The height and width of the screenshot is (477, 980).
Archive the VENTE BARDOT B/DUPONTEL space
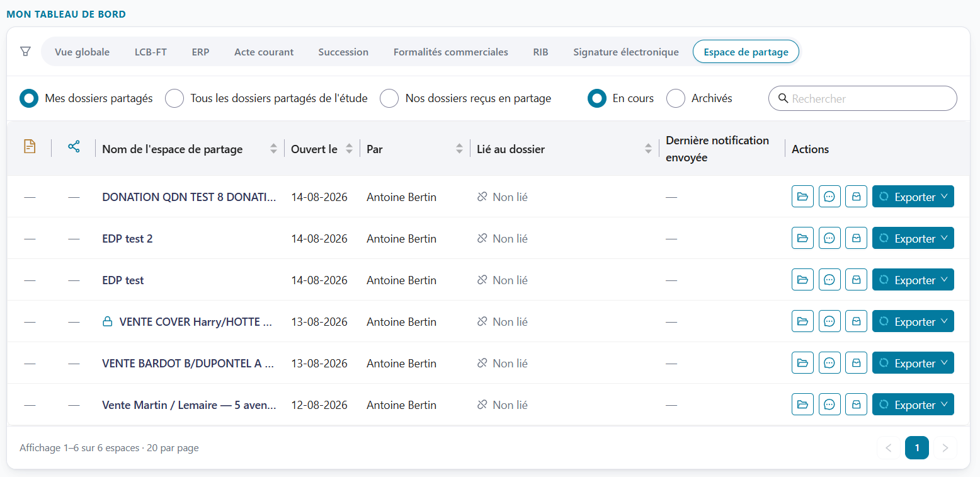tap(857, 363)
